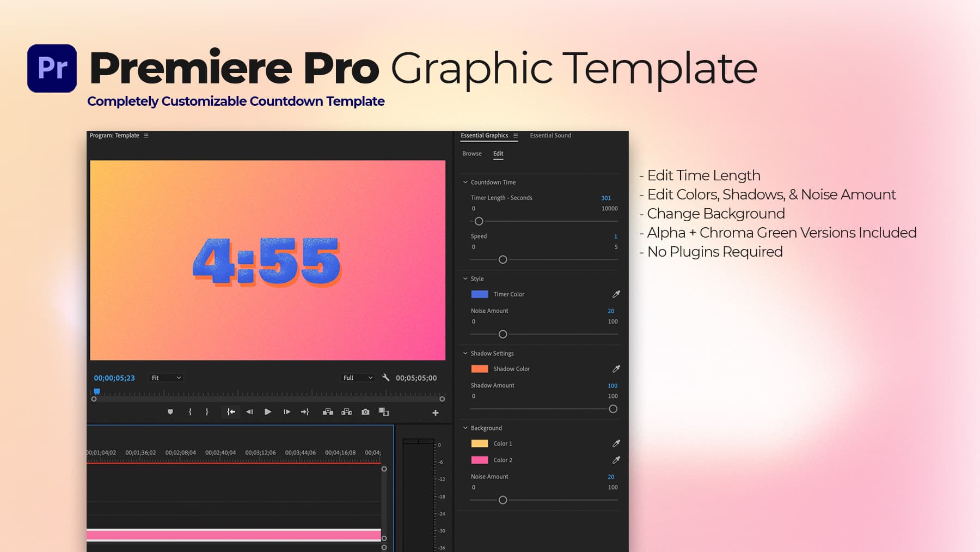Viewport: 980px width, 552px height.
Task: Collapse the Countdown Time group
Action: (465, 182)
